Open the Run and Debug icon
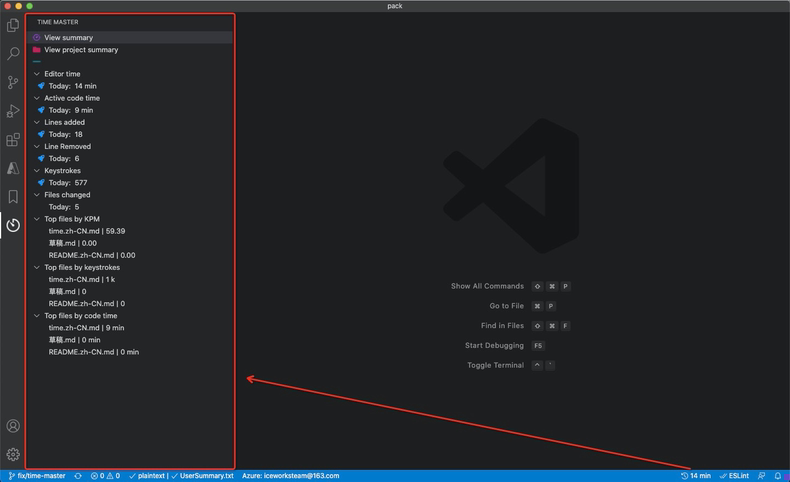Viewport: 790px width, 482px height. click(13, 111)
